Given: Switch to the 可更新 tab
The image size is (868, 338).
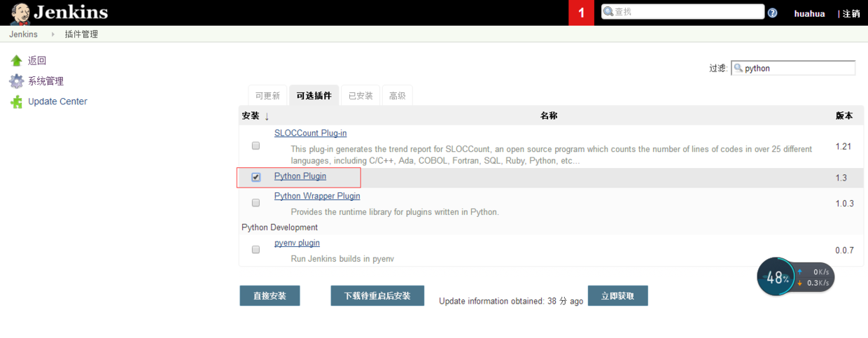Looking at the screenshot, I should (267, 95).
